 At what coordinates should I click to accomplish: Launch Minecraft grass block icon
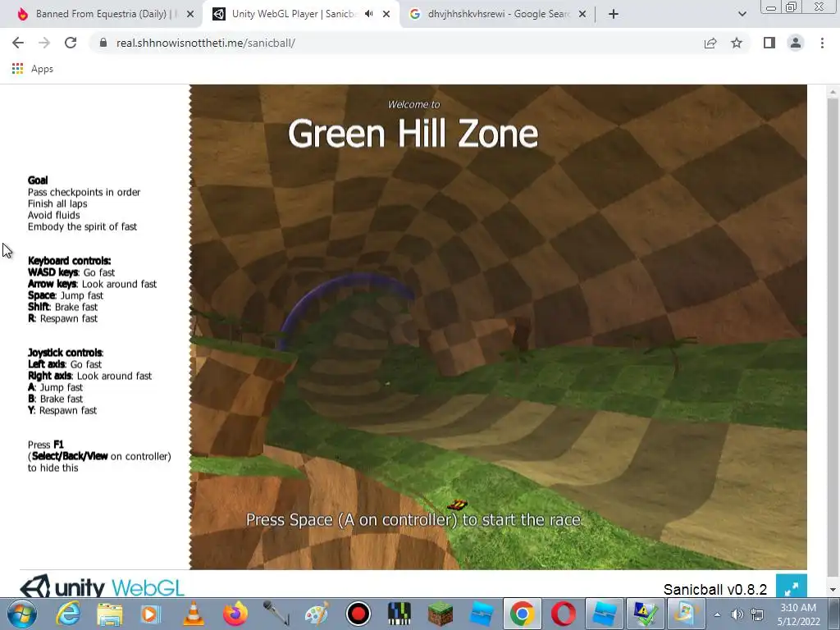pos(440,614)
